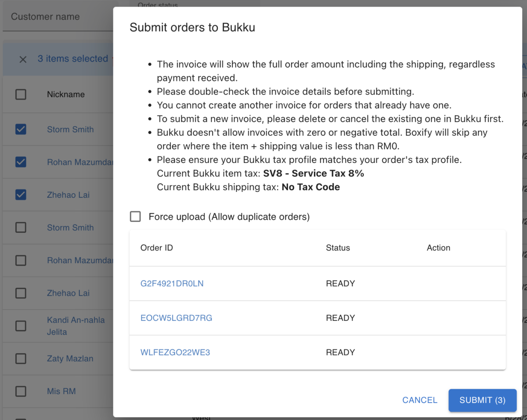This screenshot has width=527, height=420.
Task: Uncheck the selected Zhehao Lai row
Action: (21, 194)
